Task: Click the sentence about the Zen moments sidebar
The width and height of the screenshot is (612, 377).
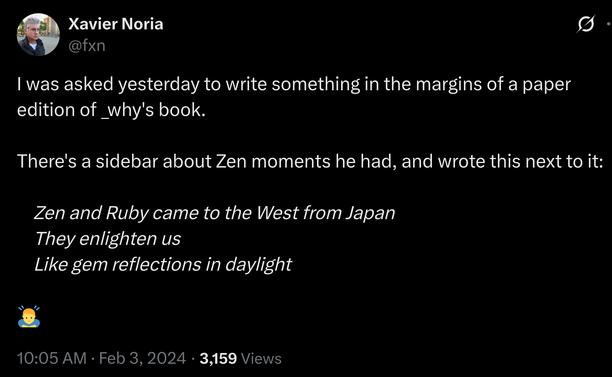Action: [310, 161]
